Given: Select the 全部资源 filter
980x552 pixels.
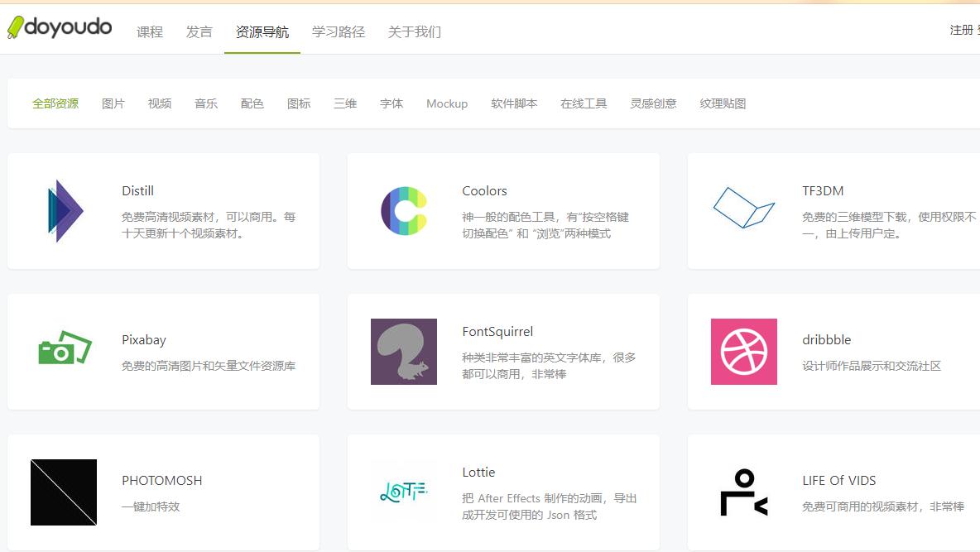Looking at the screenshot, I should 55,103.
